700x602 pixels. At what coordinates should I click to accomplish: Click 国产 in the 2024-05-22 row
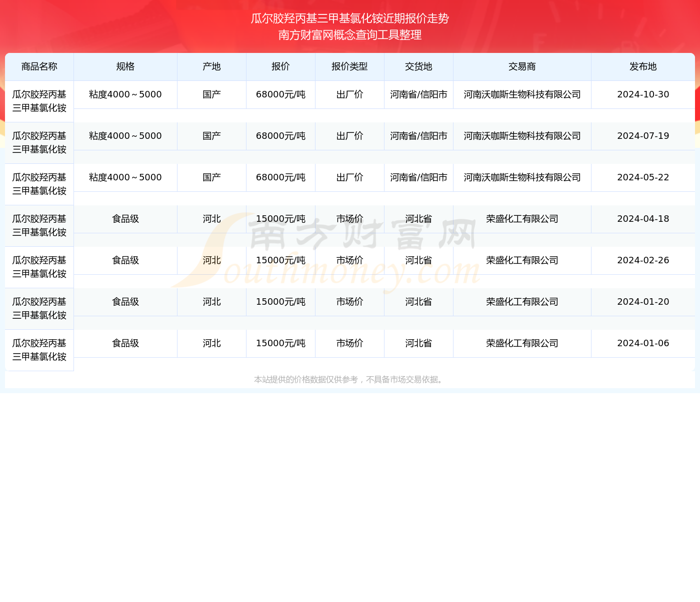click(212, 177)
